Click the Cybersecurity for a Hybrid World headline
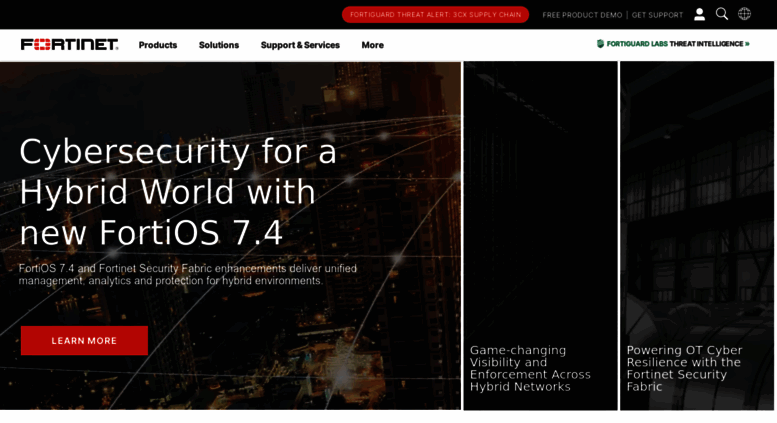This screenshot has height=423, width=777. (178, 191)
